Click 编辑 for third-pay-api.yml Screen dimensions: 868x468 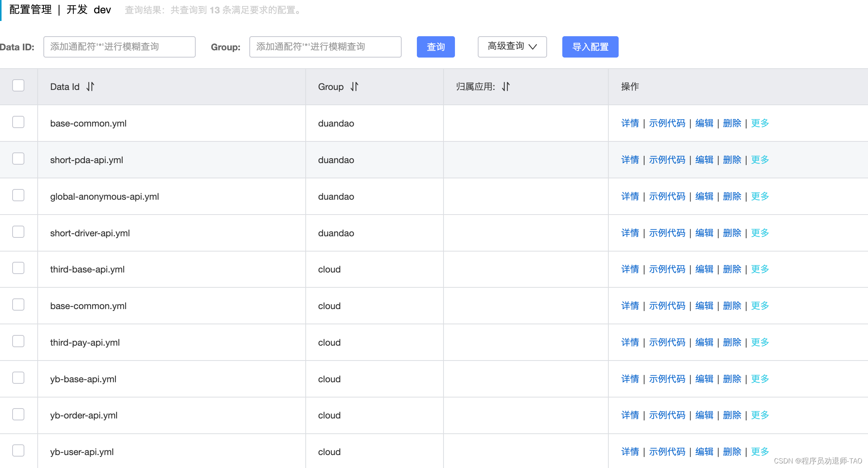coord(704,342)
